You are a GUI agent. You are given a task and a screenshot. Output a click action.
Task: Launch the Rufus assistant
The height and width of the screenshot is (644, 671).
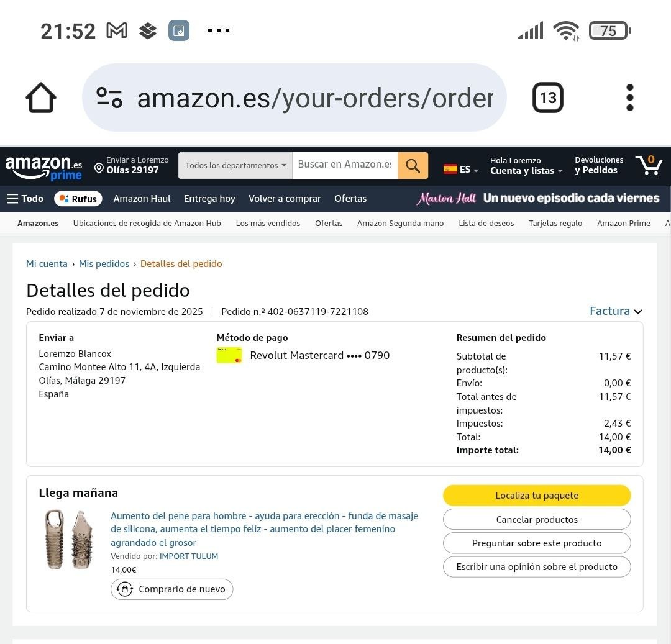[x=78, y=199]
